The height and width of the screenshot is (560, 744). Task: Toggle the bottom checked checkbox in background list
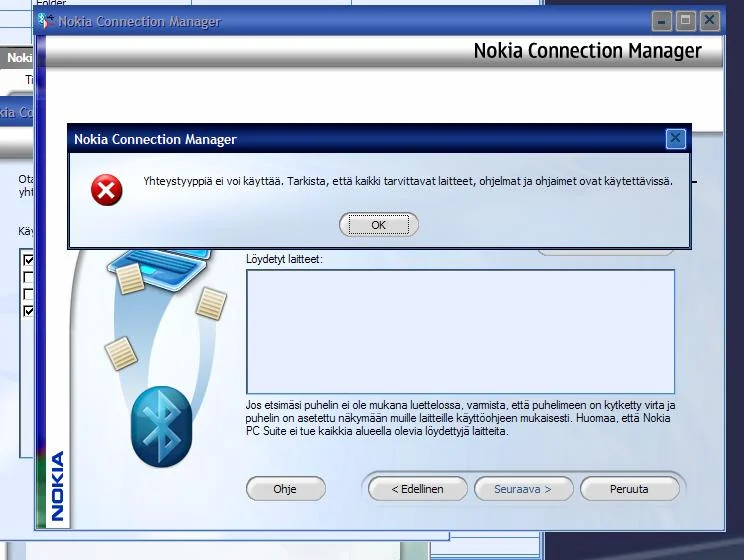(x=28, y=310)
